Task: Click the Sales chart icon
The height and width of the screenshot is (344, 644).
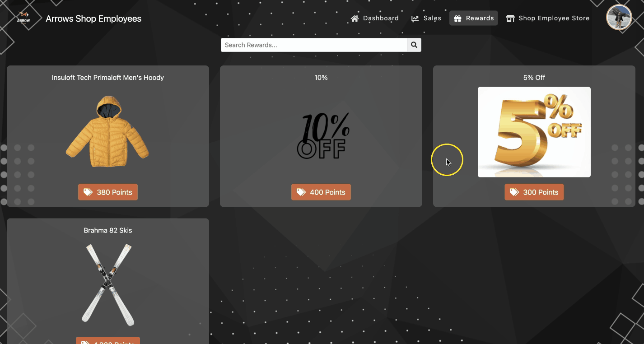Action: click(415, 19)
